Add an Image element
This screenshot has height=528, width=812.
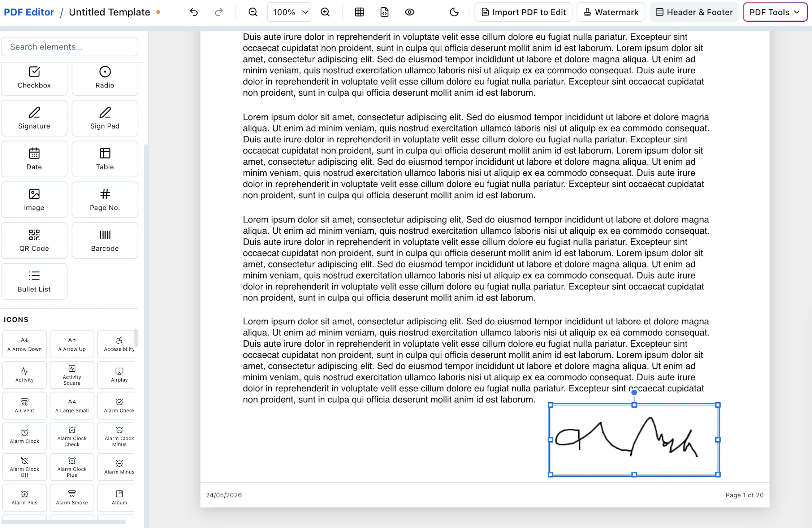click(x=34, y=200)
